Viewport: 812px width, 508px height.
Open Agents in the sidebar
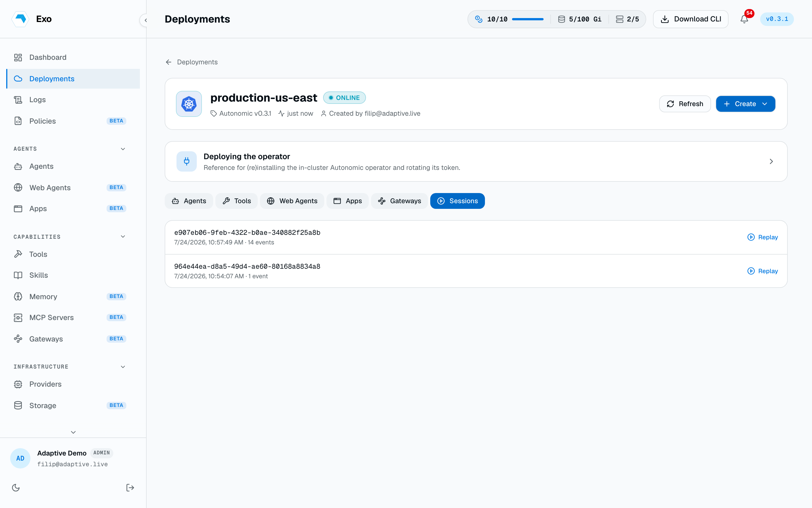click(x=73, y=166)
